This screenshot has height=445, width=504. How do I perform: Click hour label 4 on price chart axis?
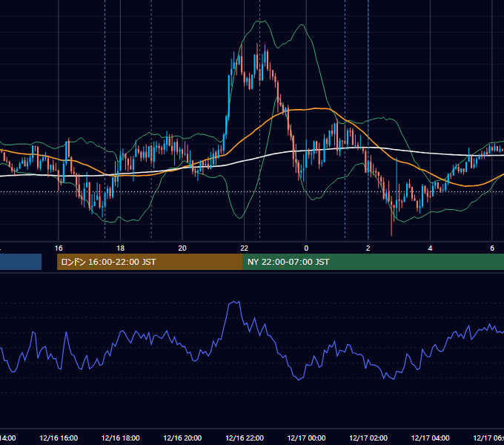[430, 248]
